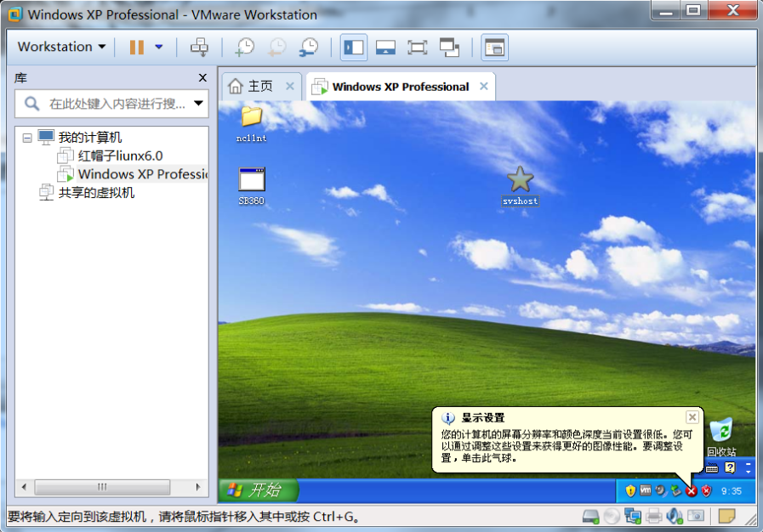This screenshot has height=532, width=763.
Task: Click the safely remove hardware tray icon
Action: [676, 490]
